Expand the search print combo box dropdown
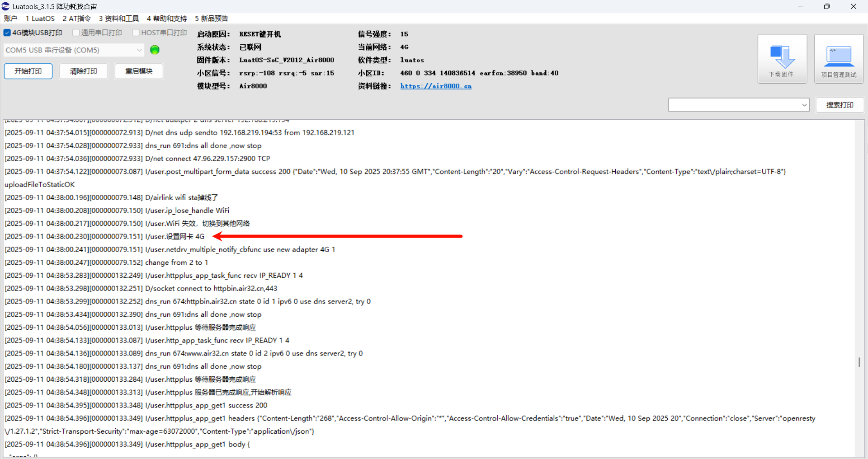 coord(804,105)
